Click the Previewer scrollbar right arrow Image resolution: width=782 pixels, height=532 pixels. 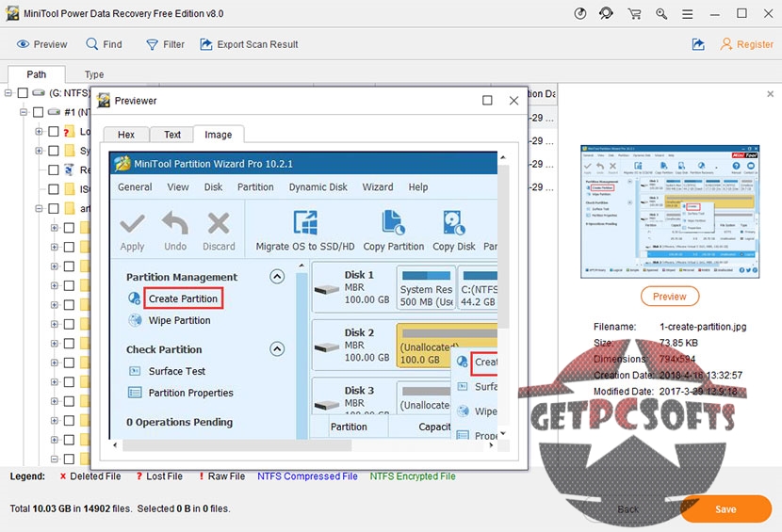coord(492,445)
